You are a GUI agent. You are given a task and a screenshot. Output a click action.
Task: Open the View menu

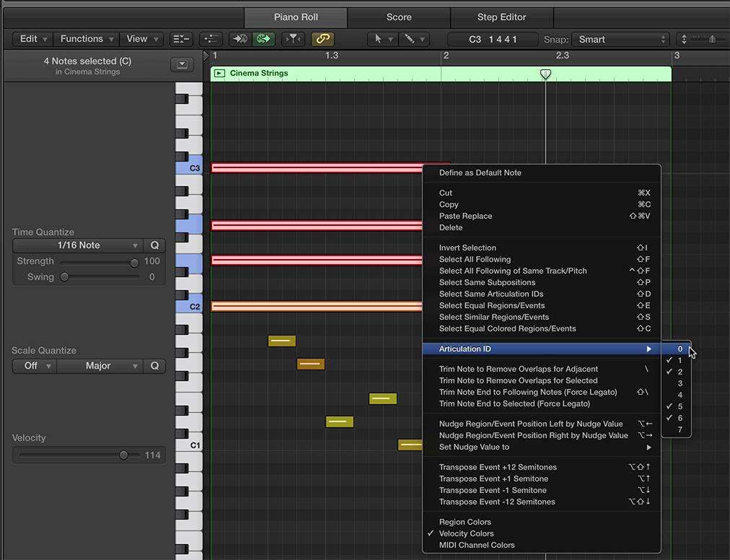(x=141, y=39)
